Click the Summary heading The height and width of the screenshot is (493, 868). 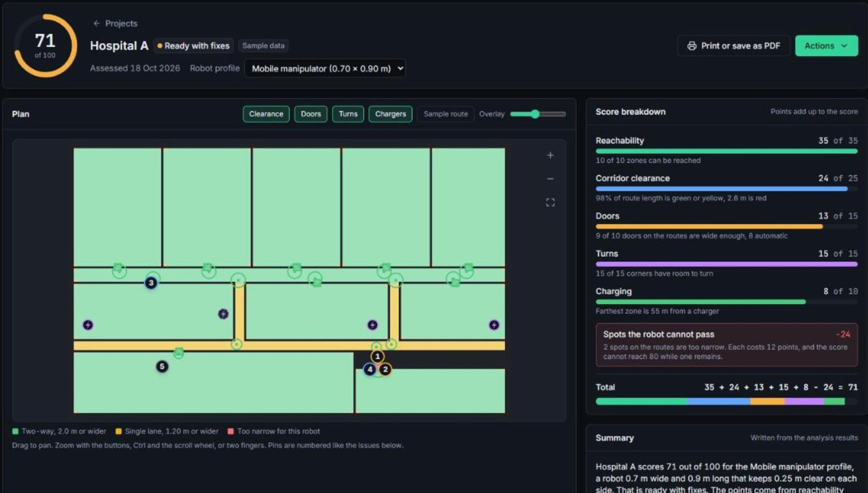614,438
